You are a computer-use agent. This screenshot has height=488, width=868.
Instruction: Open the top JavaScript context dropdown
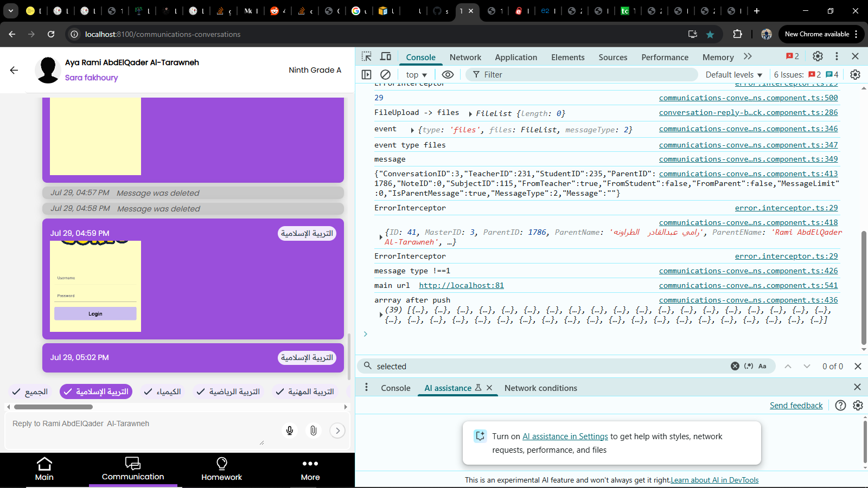(x=416, y=75)
